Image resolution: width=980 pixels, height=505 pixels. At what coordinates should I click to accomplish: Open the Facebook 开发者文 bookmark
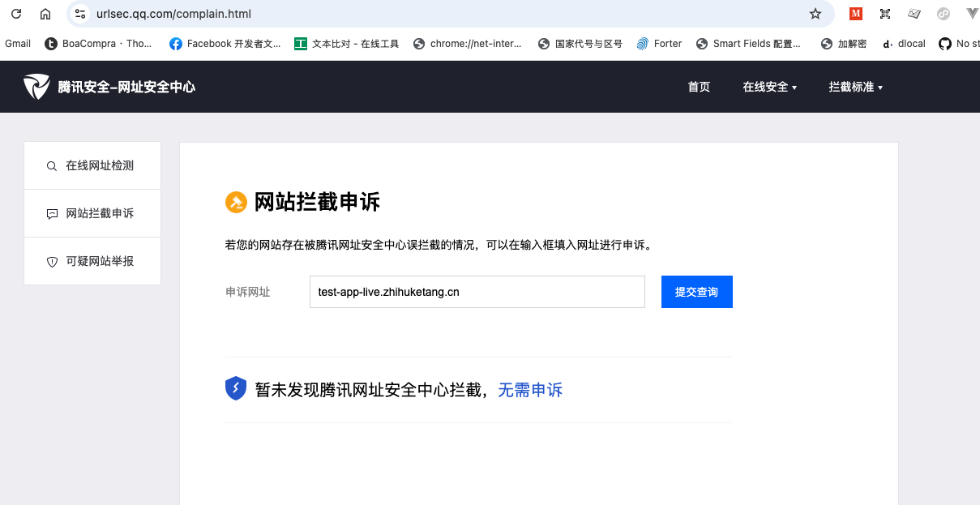pyautogui.click(x=225, y=44)
